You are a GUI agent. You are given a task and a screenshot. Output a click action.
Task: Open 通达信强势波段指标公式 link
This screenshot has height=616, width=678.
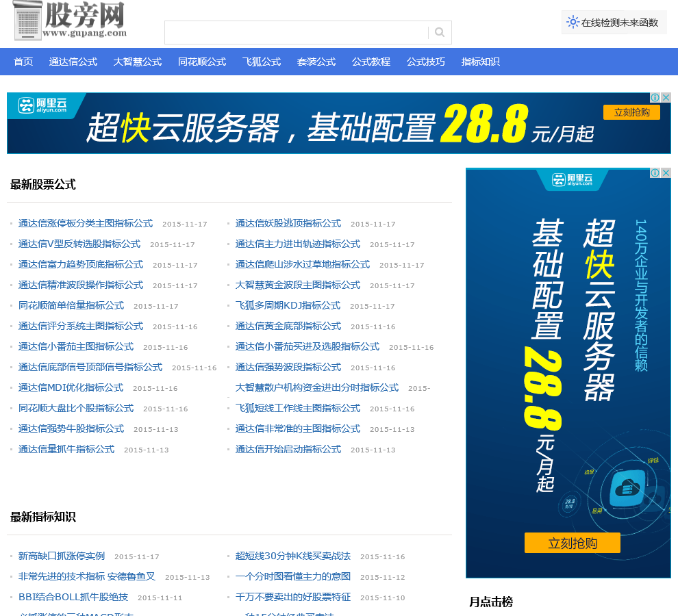[x=288, y=368]
